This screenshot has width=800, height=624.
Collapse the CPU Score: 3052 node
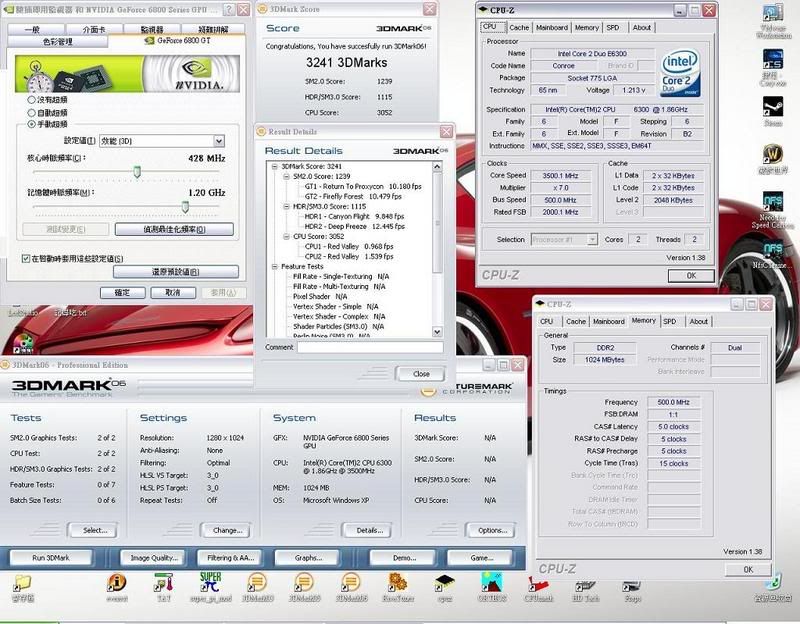286,236
